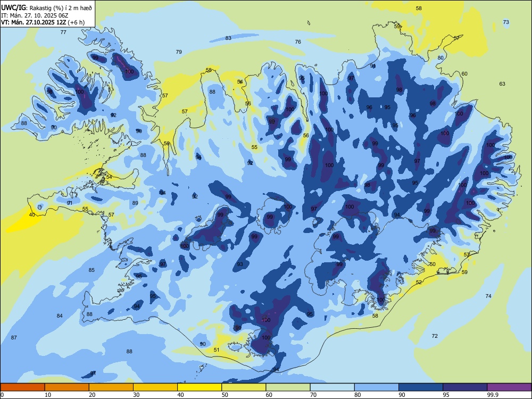Click the value '51' in the yellow patch

point(217,350)
